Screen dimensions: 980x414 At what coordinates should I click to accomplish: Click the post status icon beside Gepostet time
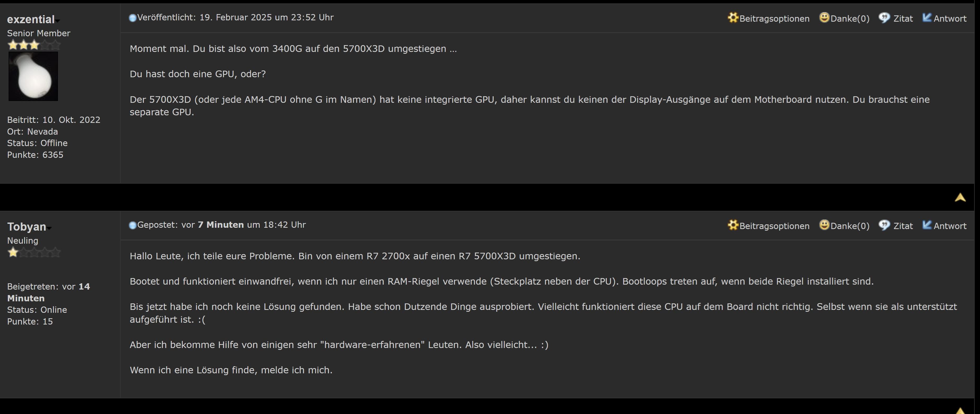coord(132,225)
